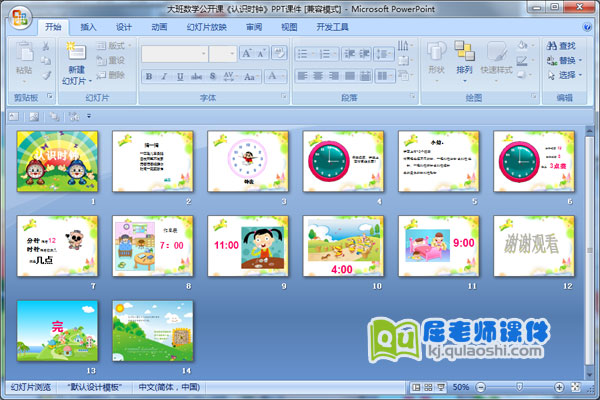600x400 pixels.
Task: Click the Decrease Font Size icon
Action: (262, 53)
